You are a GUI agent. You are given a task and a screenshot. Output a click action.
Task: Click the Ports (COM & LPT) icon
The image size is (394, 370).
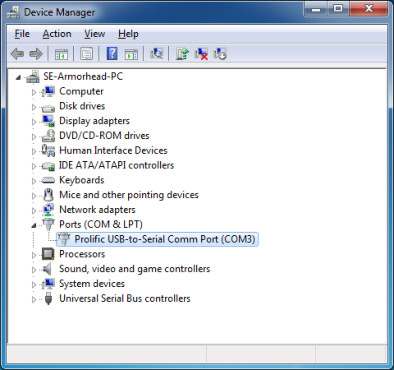coord(48,224)
